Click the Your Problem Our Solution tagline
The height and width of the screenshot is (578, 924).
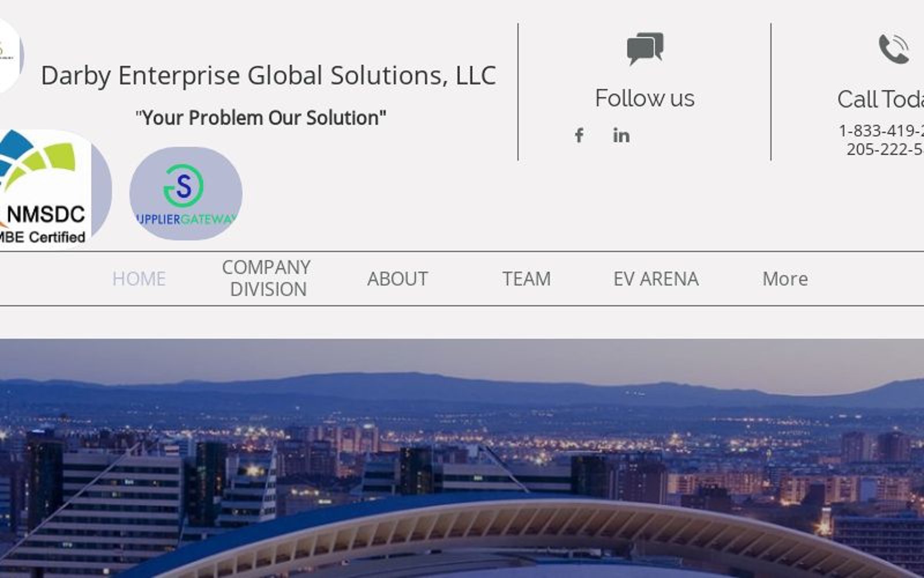pos(261,118)
